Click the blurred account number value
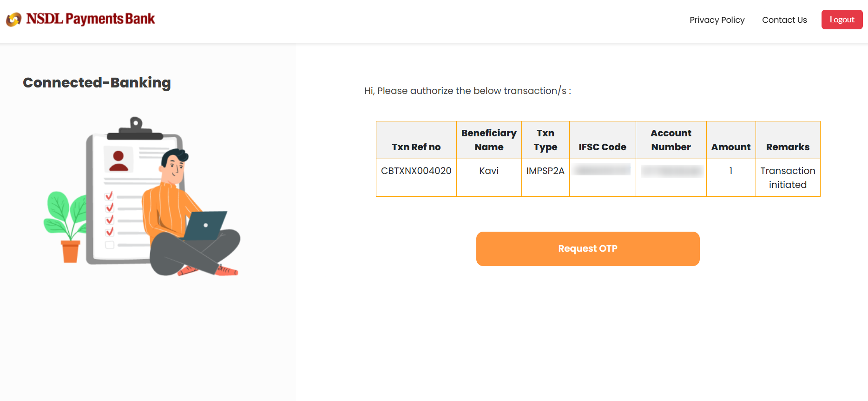The width and height of the screenshot is (868, 401). pyautogui.click(x=671, y=171)
